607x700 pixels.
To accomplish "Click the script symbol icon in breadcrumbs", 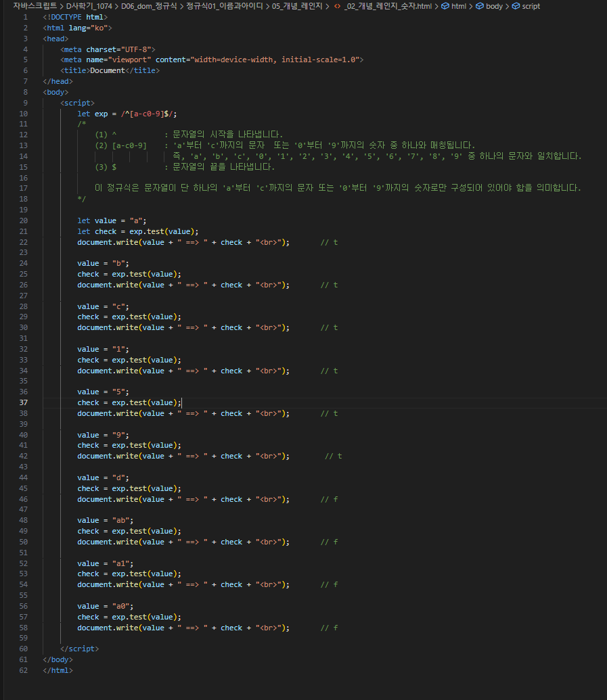I will pyautogui.click(x=516, y=6).
